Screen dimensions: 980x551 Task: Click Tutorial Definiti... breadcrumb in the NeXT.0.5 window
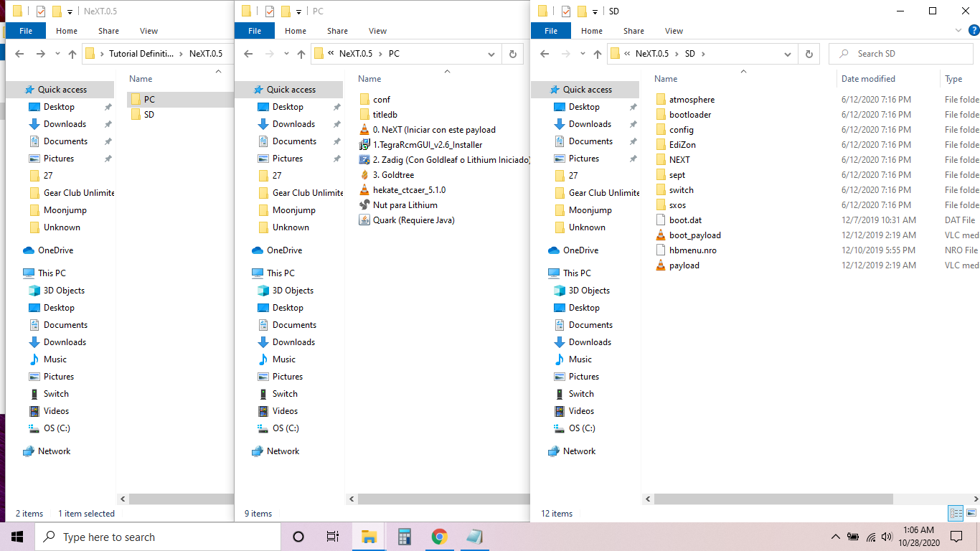[x=141, y=54]
